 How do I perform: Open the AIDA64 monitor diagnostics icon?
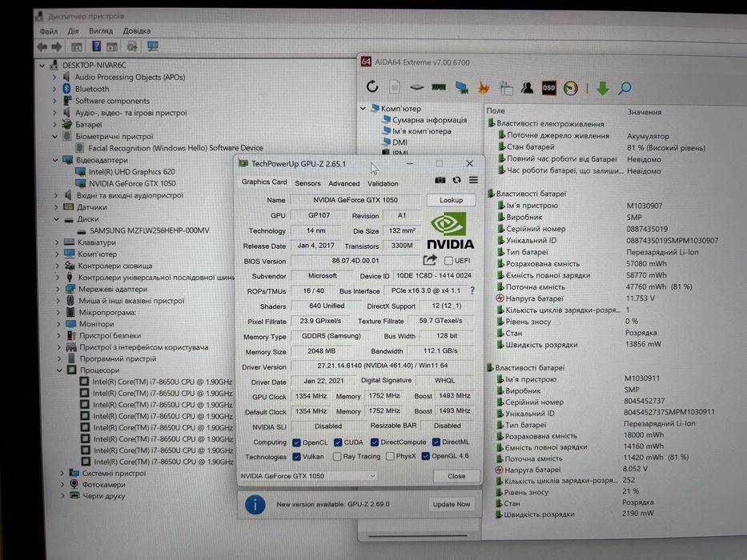click(x=461, y=88)
